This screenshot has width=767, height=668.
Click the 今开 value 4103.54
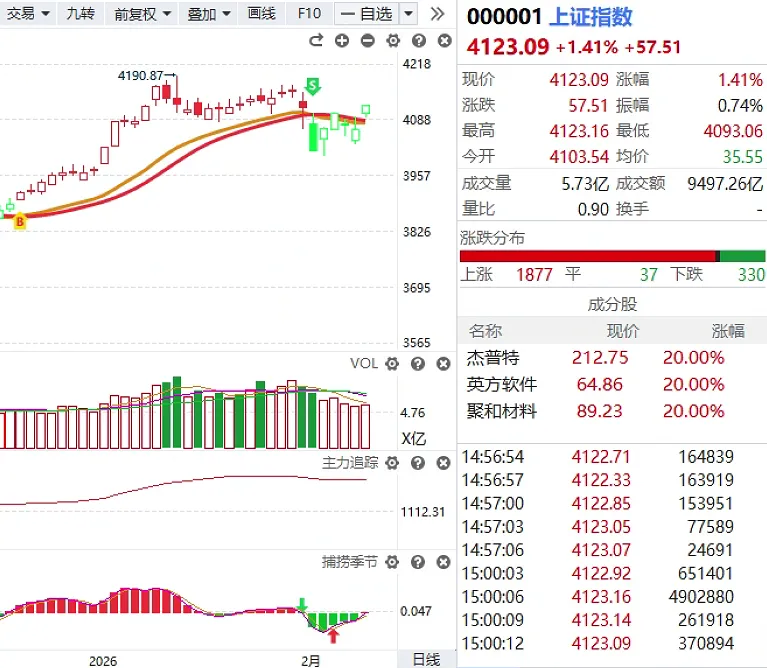click(579, 156)
